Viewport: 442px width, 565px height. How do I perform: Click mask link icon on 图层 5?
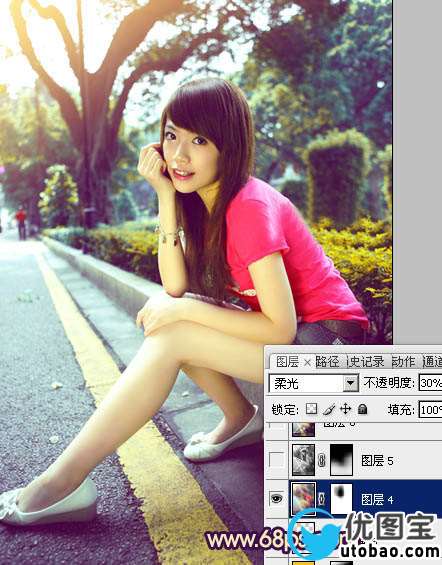[322, 460]
